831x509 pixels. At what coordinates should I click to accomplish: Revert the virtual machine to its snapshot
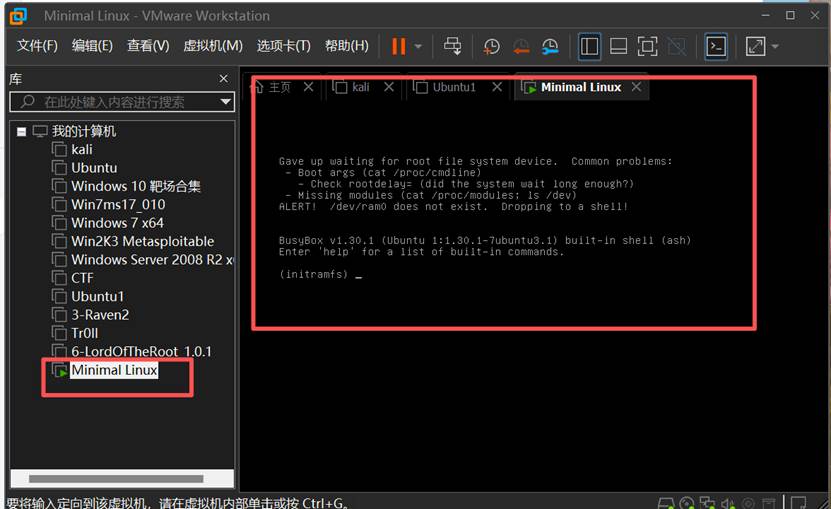pyautogui.click(x=521, y=47)
